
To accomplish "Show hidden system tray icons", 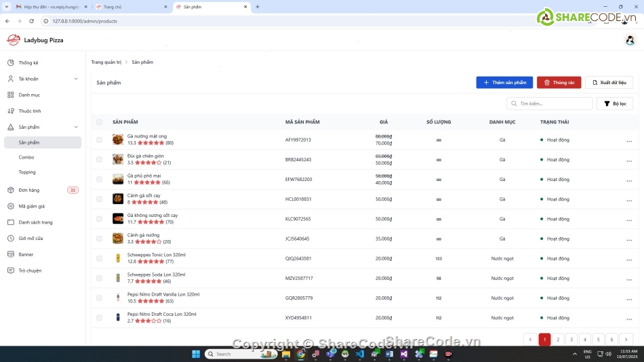I will [575, 354].
